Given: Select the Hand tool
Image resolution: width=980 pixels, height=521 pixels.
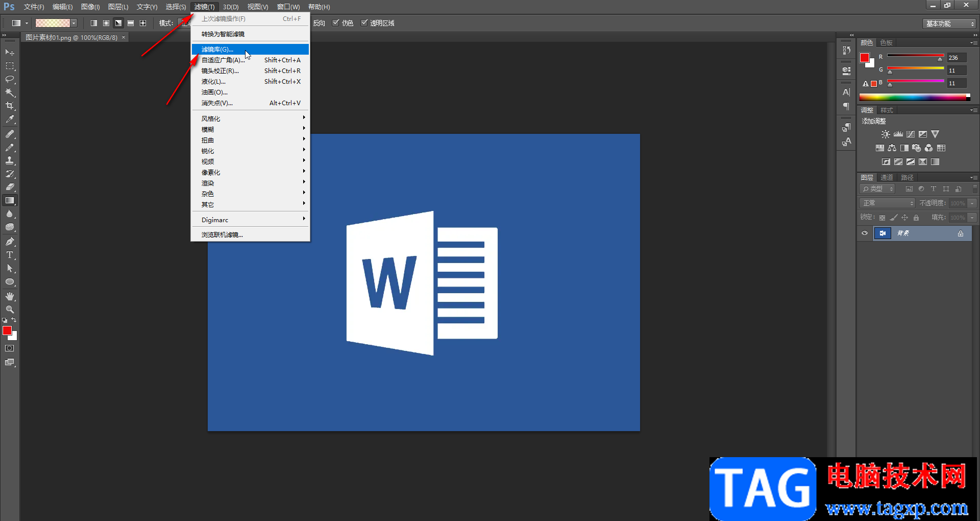Looking at the screenshot, I should [10, 296].
